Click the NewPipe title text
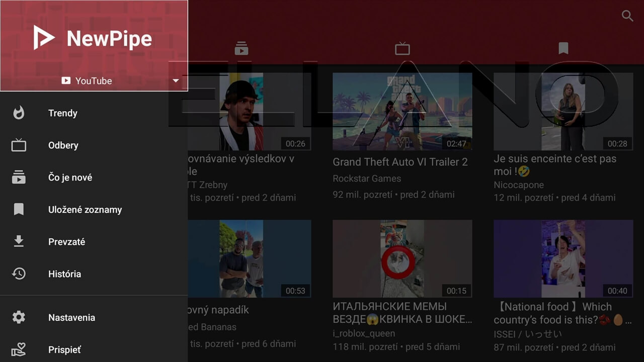Viewport: 644px width, 362px height. pyautogui.click(x=109, y=39)
